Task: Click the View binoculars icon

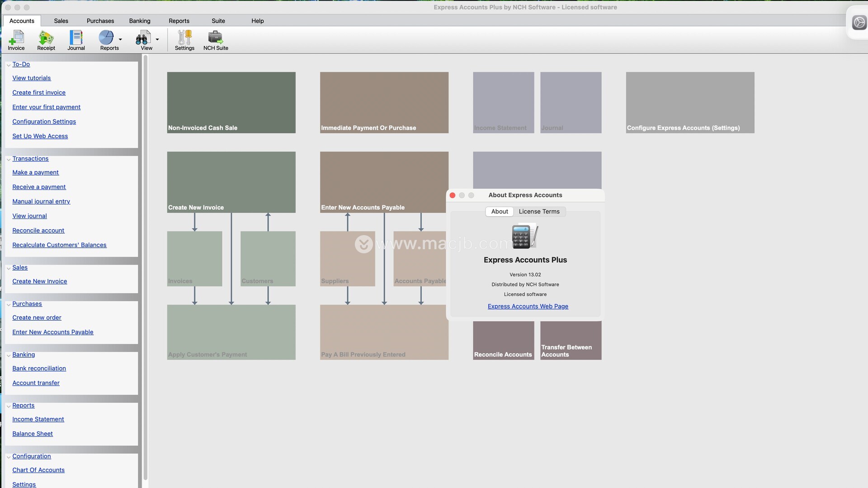Action: [143, 38]
